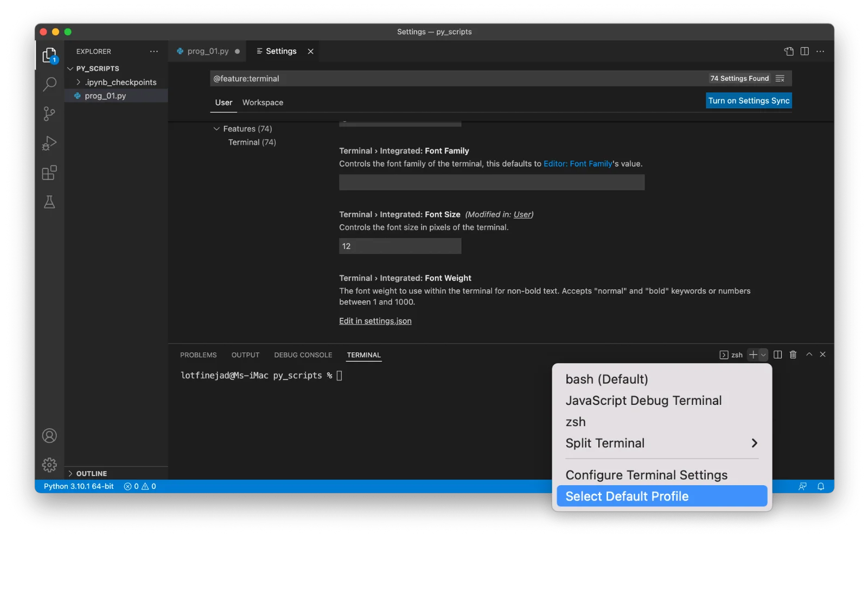The height and width of the screenshot is (597, 868).
Task: Open the Run and Debug view
Action: (x=49, y=143)
